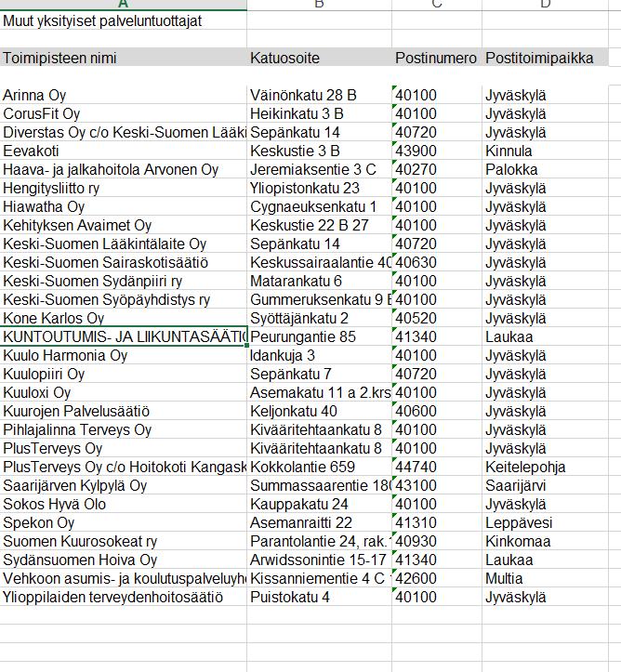The image size is (621, 672).
Task: Click the 'Postitoimipaikka' header cell
Action: click(545, 58)
